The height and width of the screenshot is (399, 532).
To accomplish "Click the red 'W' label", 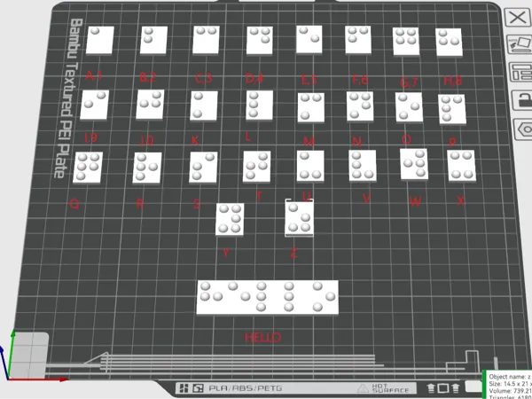I will [x=415, y=202].
